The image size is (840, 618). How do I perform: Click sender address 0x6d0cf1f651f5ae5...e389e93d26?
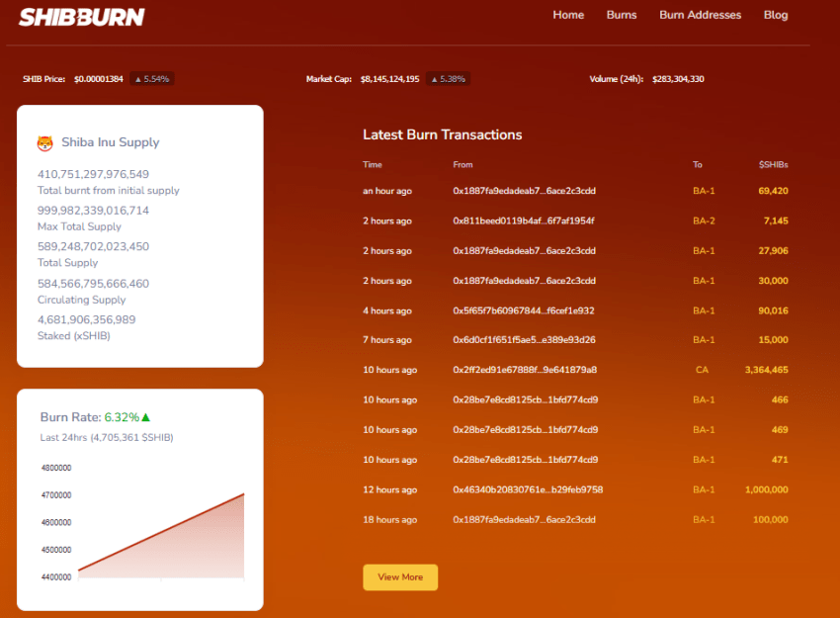click(524, 340)
